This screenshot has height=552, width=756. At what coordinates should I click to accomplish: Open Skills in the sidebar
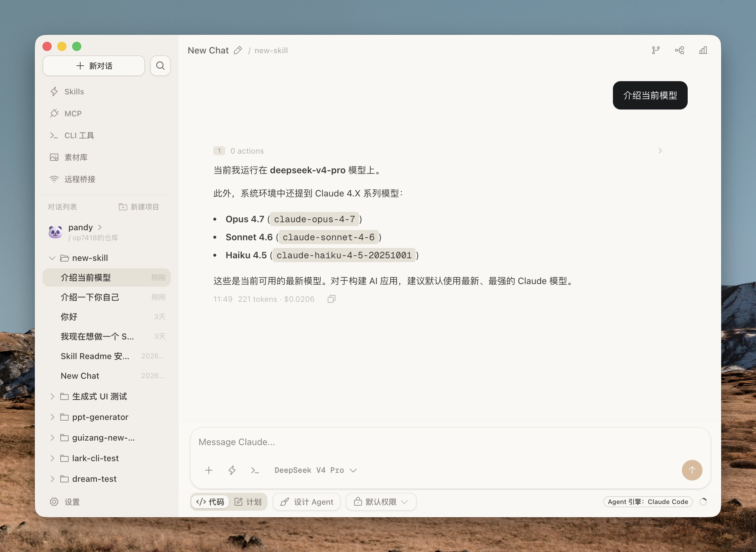click(74, 91)
